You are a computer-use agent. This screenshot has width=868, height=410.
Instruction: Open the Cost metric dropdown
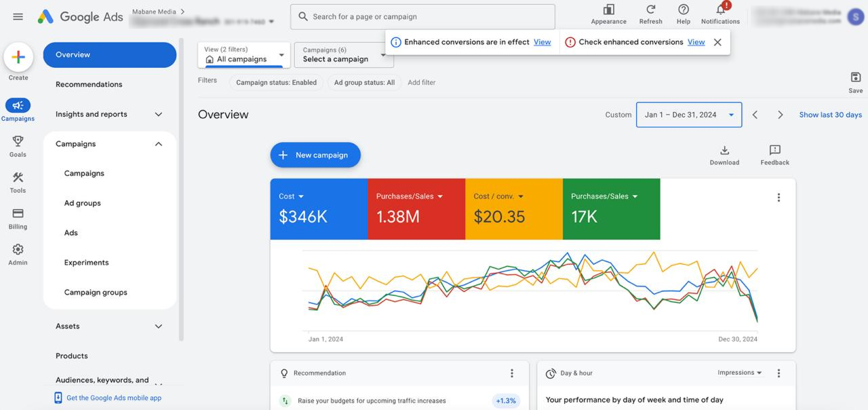(x=301, y=196)
